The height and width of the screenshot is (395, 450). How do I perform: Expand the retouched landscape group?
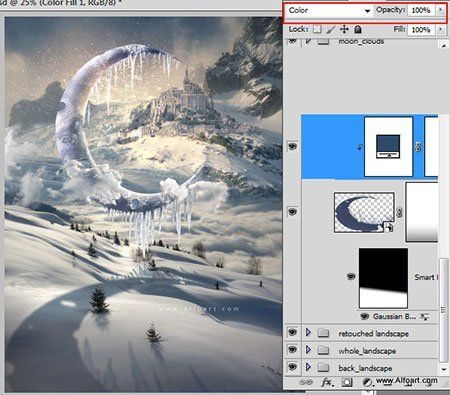[308, 332]
